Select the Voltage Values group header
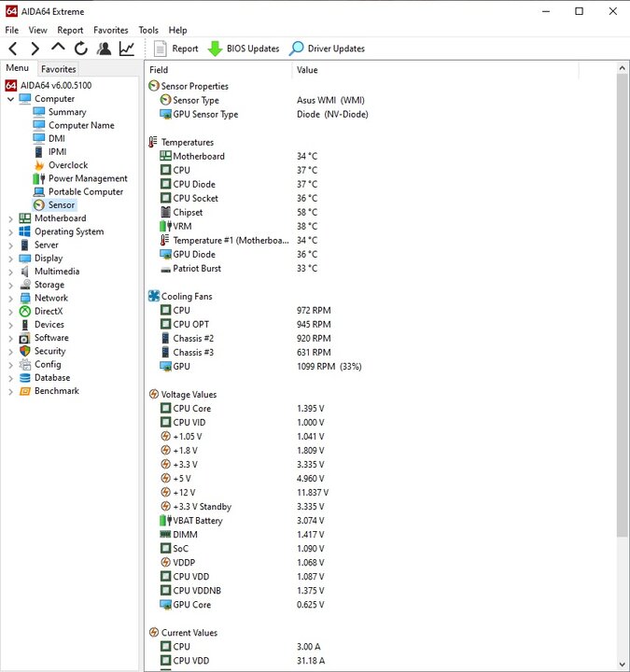 (x=183, y=394)
